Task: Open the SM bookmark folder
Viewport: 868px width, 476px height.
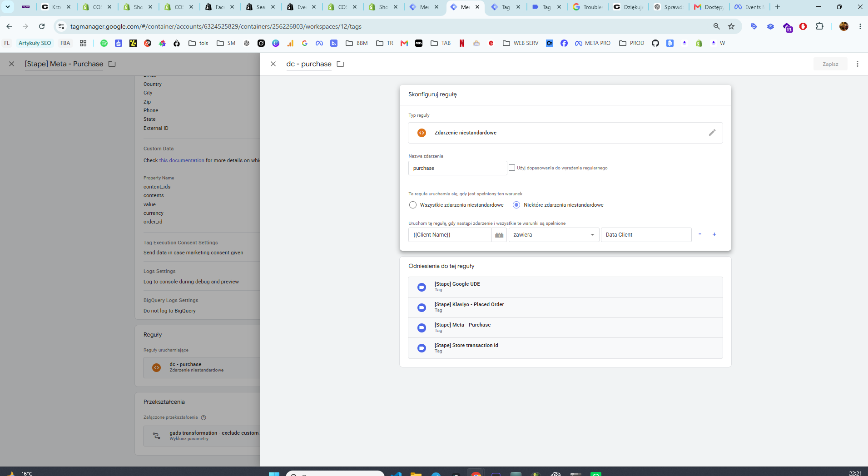Action: click(226, 43)
